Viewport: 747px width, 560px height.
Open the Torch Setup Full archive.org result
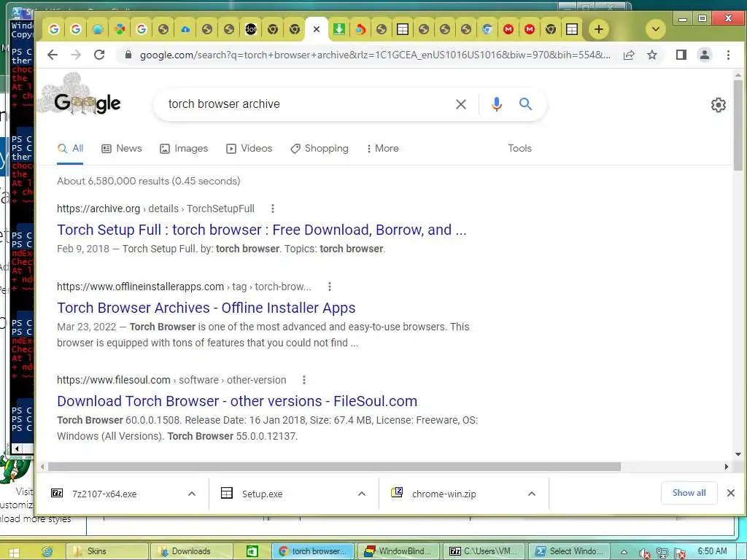click(x=262, y=230)
